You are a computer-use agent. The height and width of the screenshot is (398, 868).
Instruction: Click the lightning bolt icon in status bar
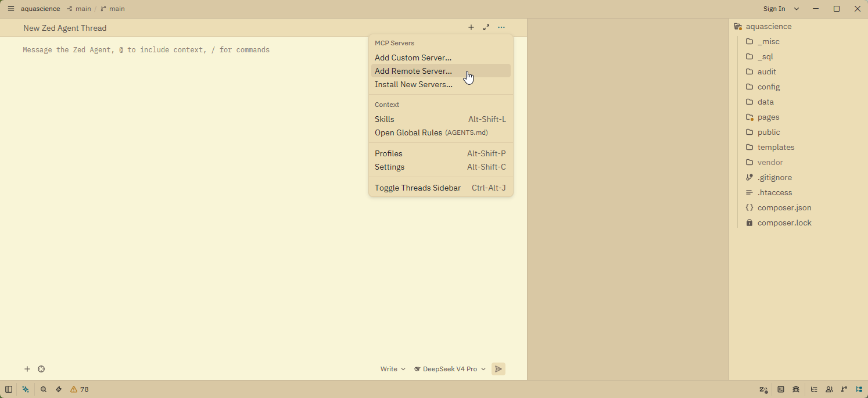[59, 389]
